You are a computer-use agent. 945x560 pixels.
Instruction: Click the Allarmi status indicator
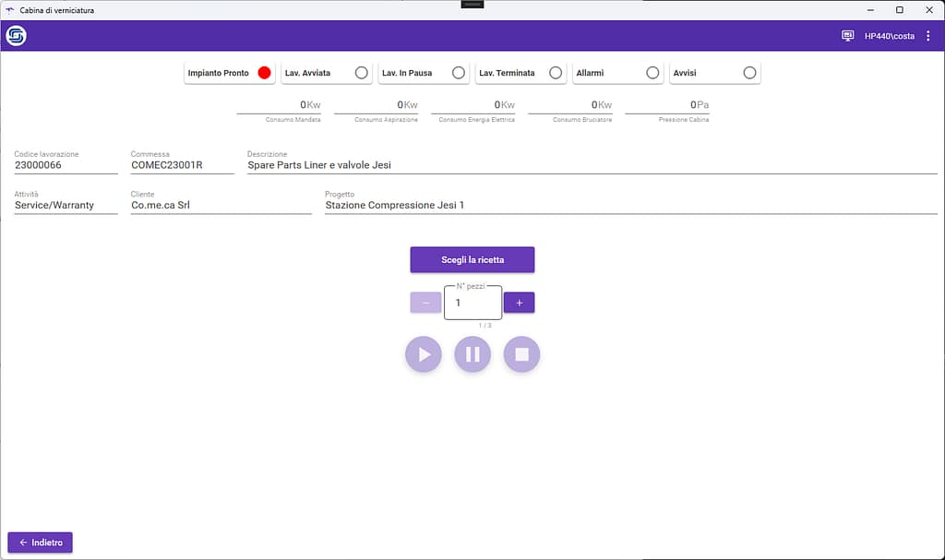click(x=652, y=73)
